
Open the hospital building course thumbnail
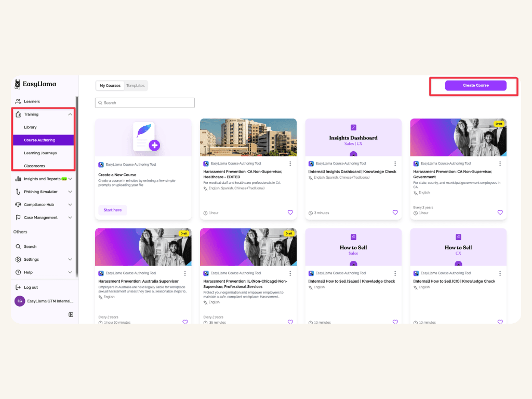coord(248,137)
